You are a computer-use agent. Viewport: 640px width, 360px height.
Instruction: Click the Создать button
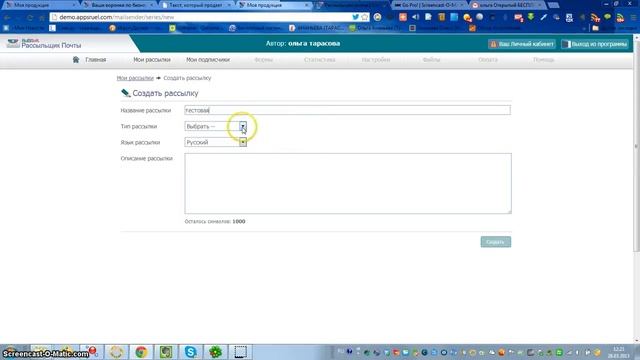496,242
